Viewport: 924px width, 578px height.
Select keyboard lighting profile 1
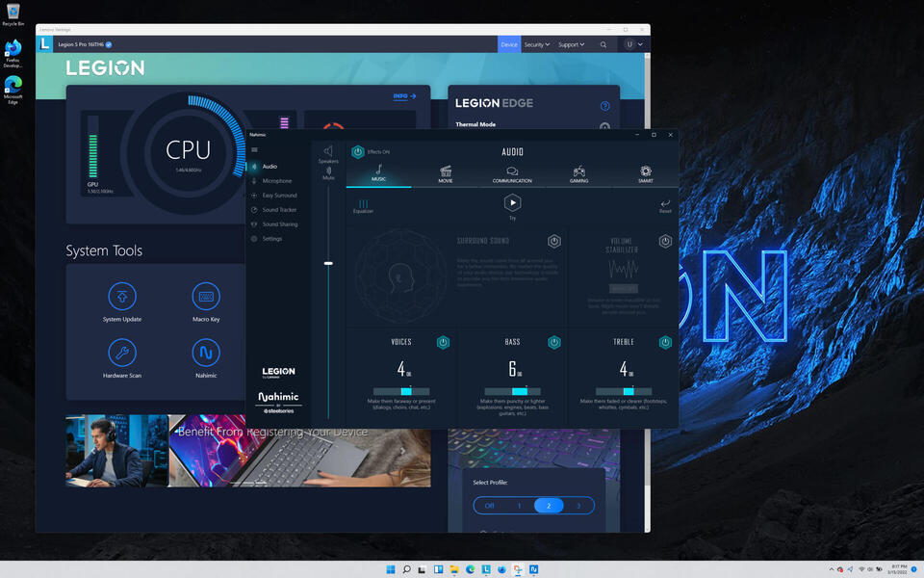click(x=519, y=506)
